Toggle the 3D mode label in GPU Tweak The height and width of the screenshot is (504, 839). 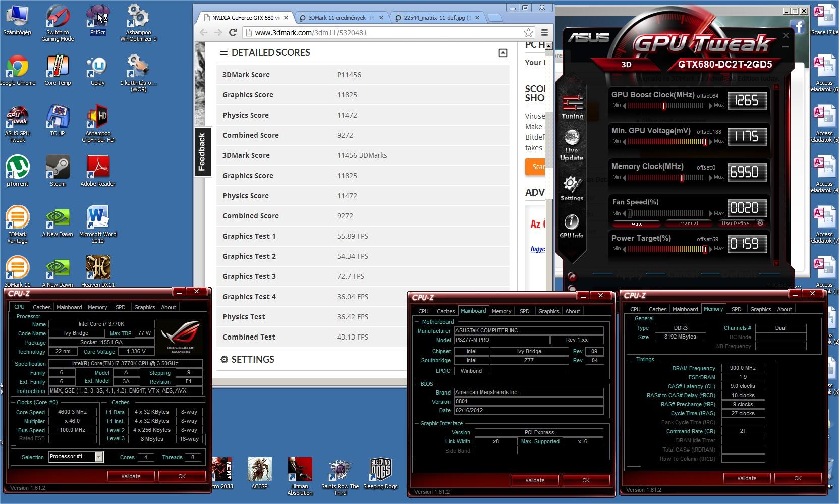click(626, 65)
